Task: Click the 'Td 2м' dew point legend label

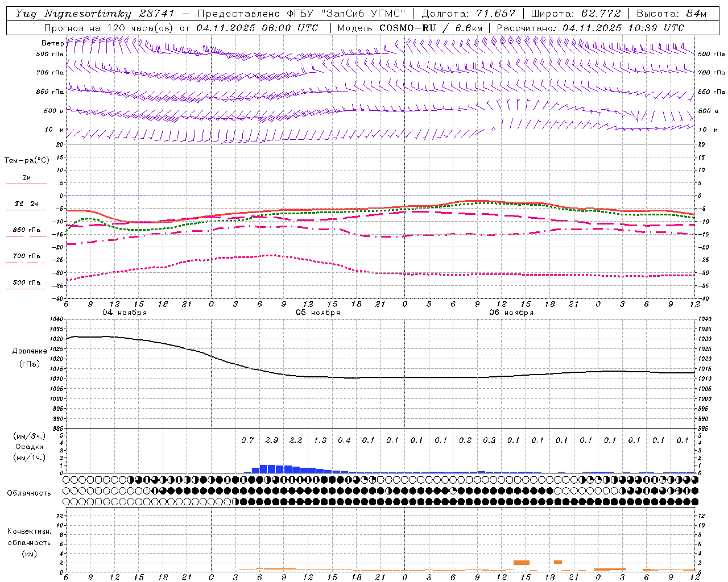Action: click(x=26, y=203)
